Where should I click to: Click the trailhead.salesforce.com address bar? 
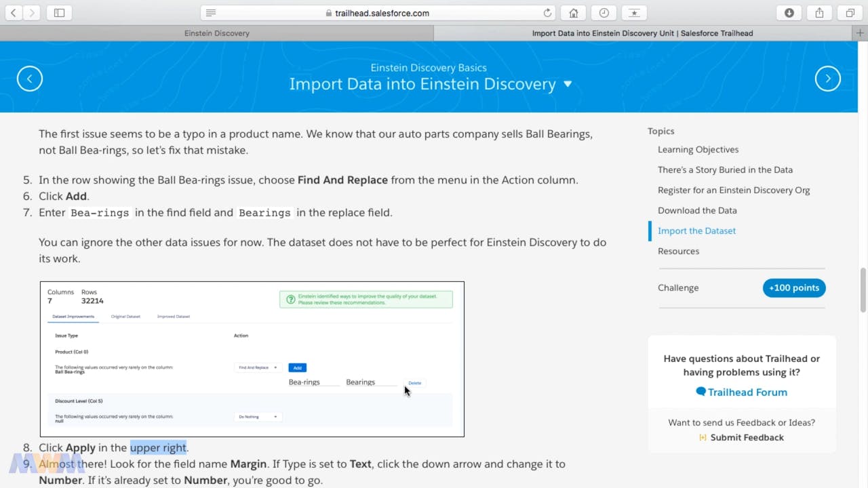pyautogui.click(x=380, y=13)
